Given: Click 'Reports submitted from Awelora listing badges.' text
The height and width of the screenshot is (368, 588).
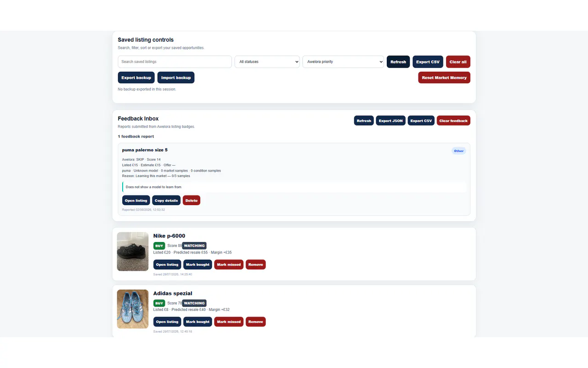Looking at the screenshot, I should tap(156, 126).
